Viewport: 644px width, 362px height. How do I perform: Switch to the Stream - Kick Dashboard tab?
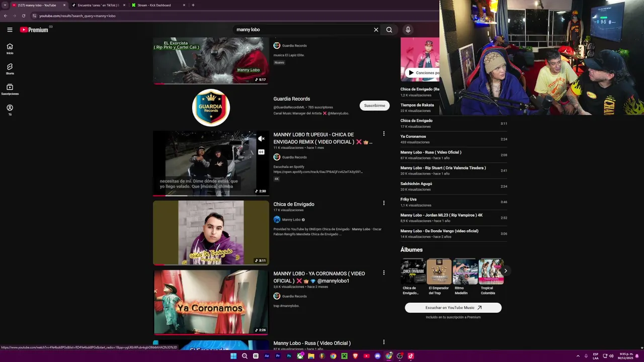[154, 5]
